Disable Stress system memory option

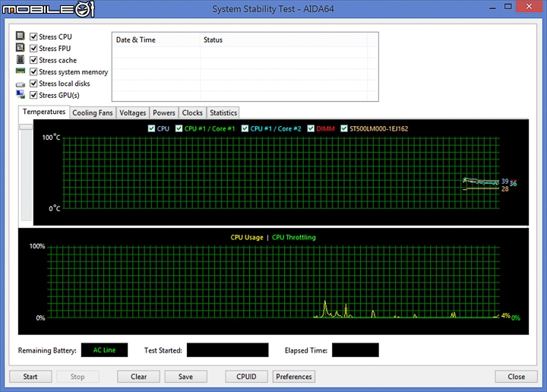tap(33, 72)
